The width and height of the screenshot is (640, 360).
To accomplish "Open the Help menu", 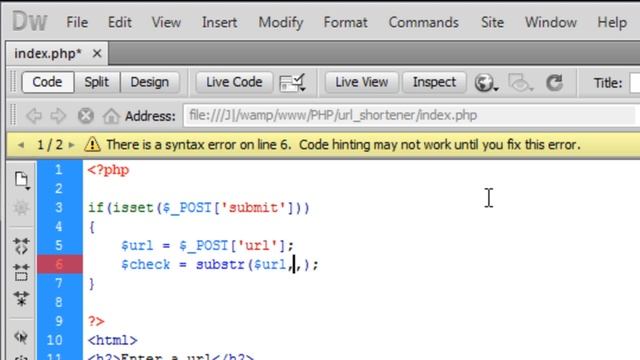I will tap(612, 22).
